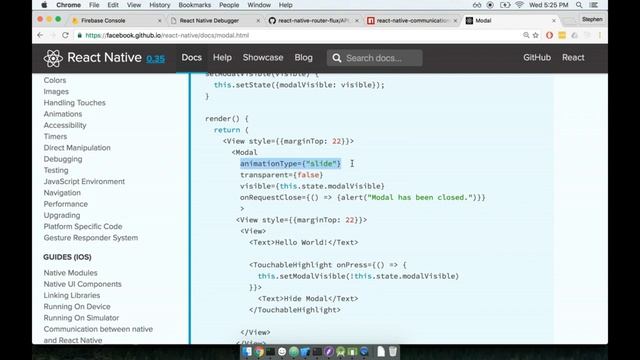Open the GitHub link in header
Screen dimensions: 640x360
click(537, 58)
